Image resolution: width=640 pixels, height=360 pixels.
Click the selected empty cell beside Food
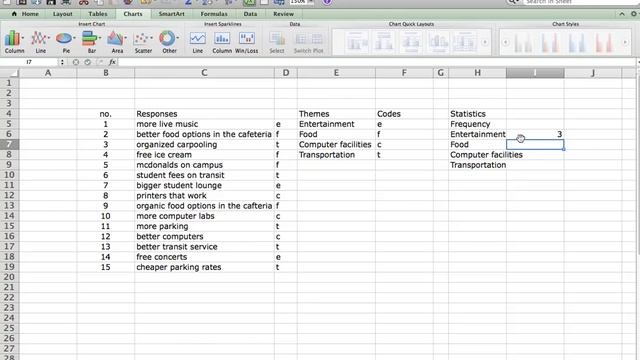535,144
